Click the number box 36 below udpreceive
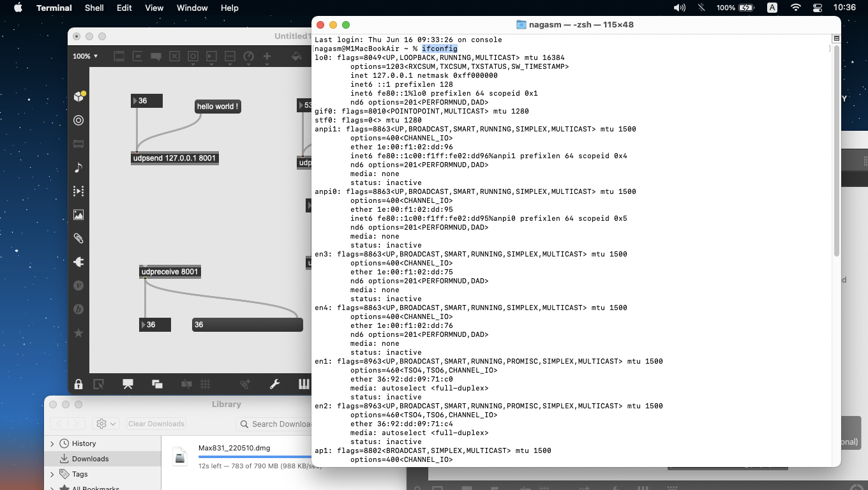868x490 pixels. pyautogui.click(x=155, y=325)
